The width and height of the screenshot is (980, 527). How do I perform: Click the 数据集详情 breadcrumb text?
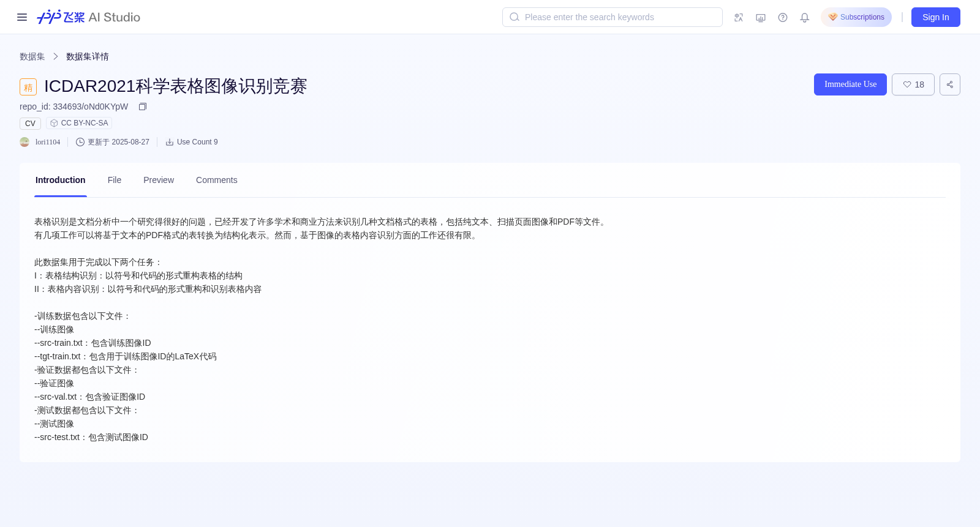(x=88, y=56)
